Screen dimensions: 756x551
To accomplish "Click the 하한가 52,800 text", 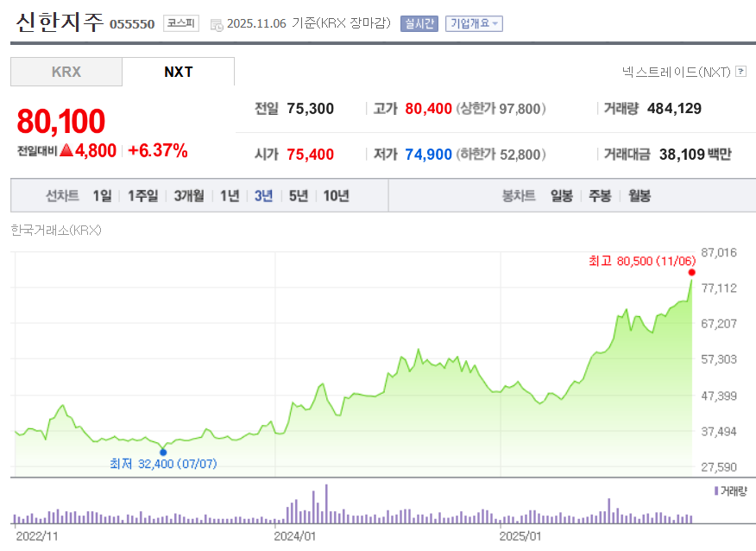I will click(x=501, y=155).
